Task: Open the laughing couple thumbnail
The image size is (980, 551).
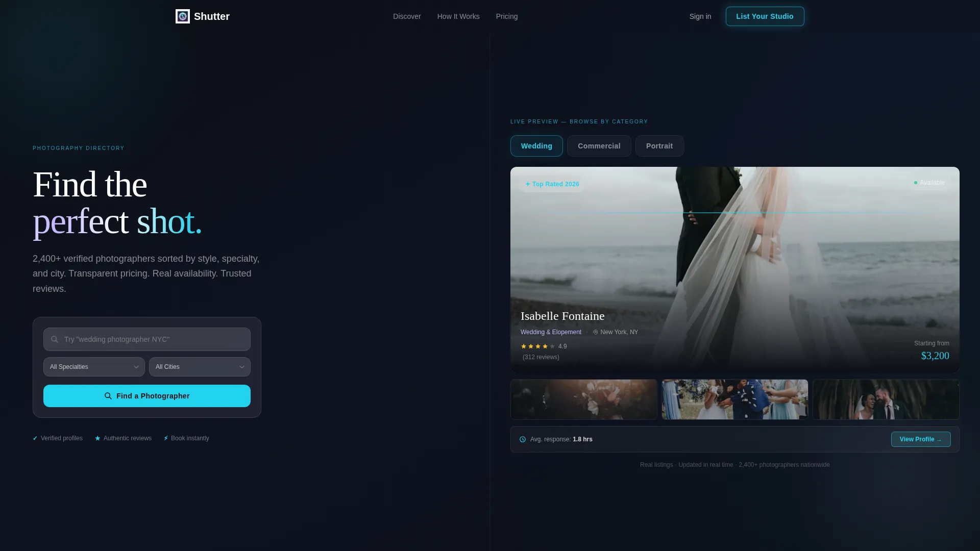Action: (x=886, y=399)
